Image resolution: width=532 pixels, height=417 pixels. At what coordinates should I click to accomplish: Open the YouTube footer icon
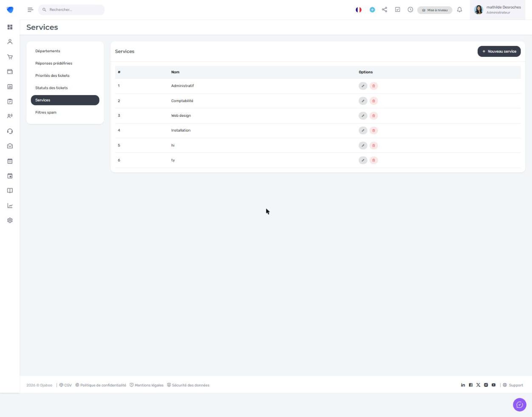494,385
